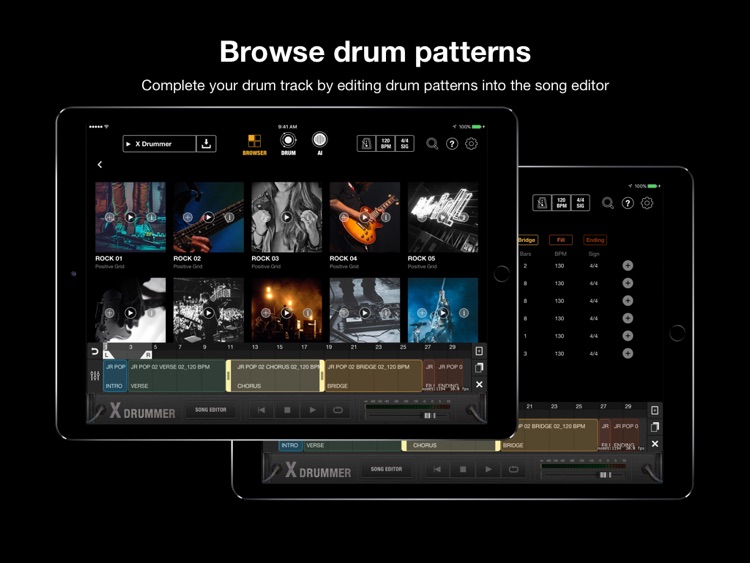This screenshot has height=563, width=750.
Task: Show info for the ROCK 01 pattern
Action: [151, 217]
